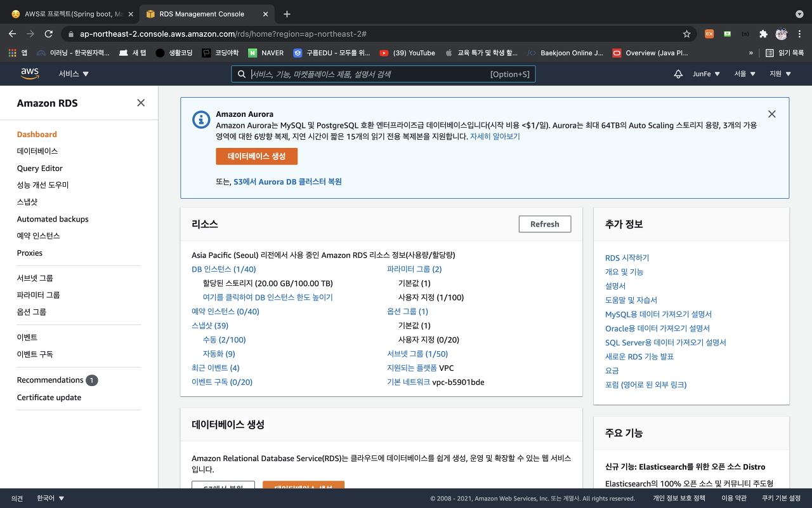Viewport: 812px width, 508px height.
Task: Open the 서울 region dropdown
Action: 745,74
